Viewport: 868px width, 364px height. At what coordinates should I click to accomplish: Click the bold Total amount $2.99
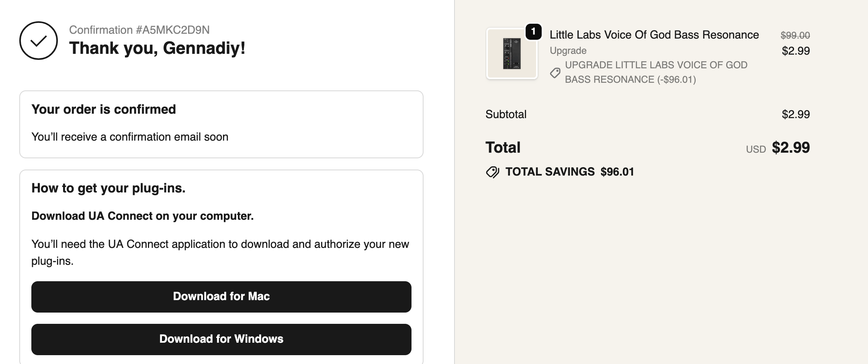click(790, 148)
